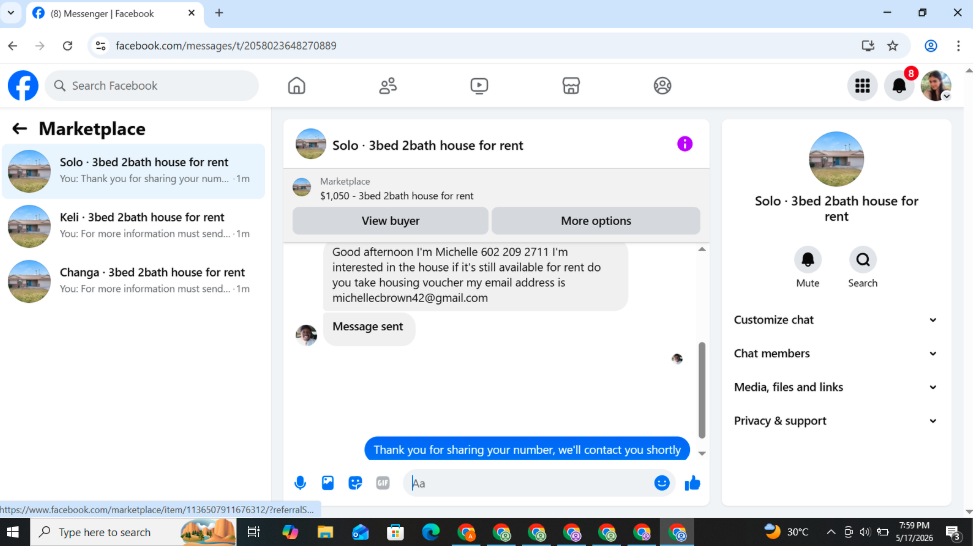
Task: Choose a sticker with the sticker icon
Action: pos(355,483)
